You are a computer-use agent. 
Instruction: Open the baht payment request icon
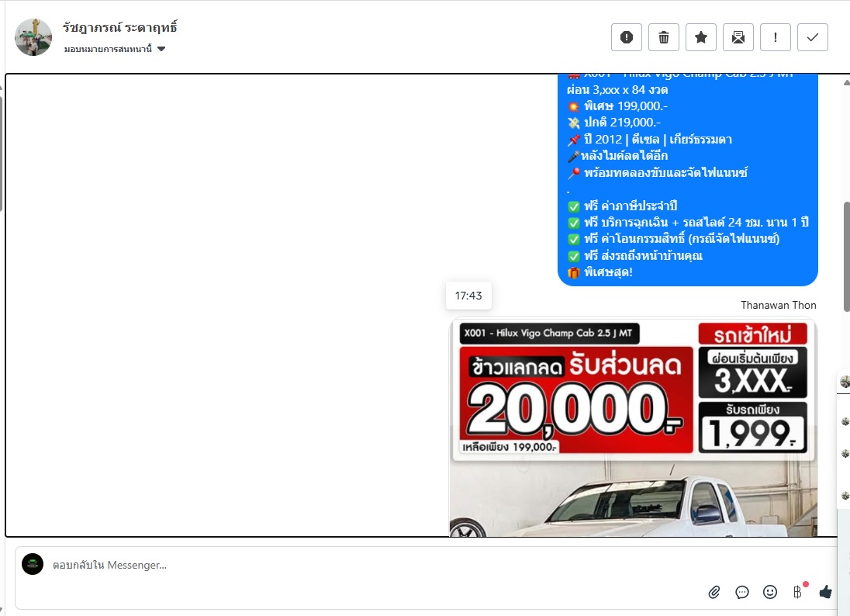[797, 592]
